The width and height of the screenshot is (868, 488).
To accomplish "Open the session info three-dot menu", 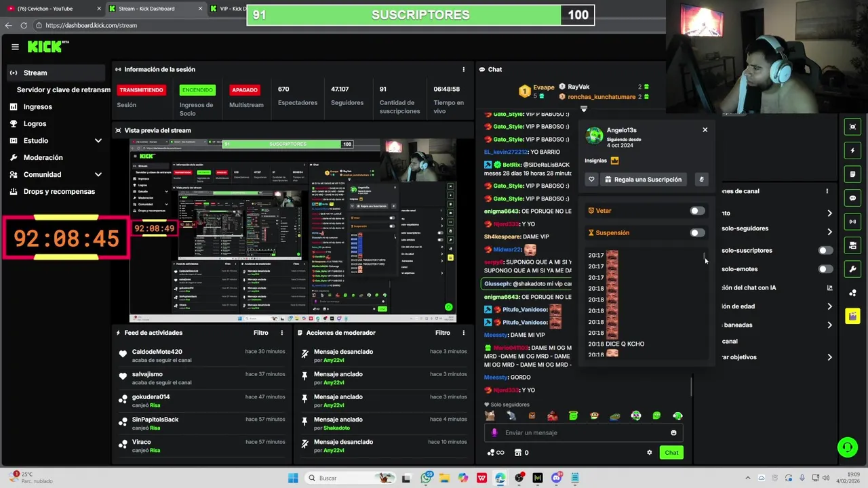I will pos(464,69).
